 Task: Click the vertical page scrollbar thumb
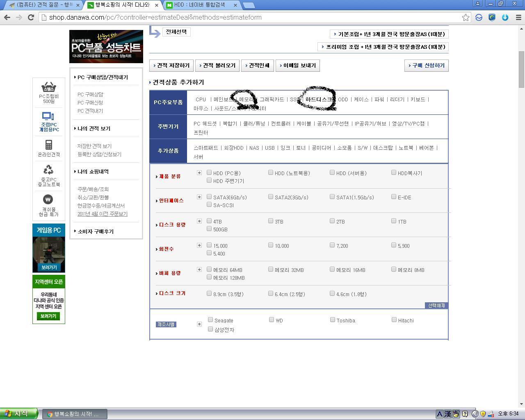[522, 69]
